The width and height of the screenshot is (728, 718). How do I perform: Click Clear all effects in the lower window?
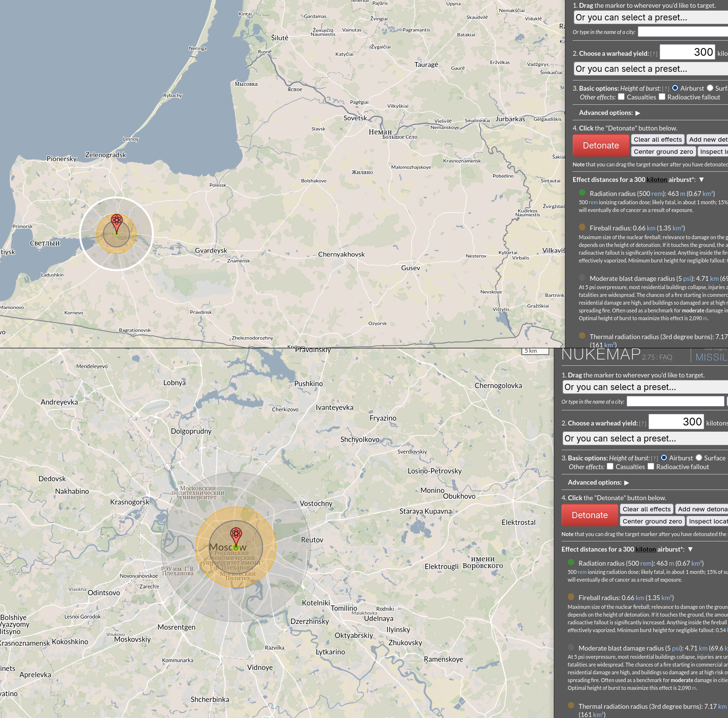pyautogui.click(x=646, y=509)
